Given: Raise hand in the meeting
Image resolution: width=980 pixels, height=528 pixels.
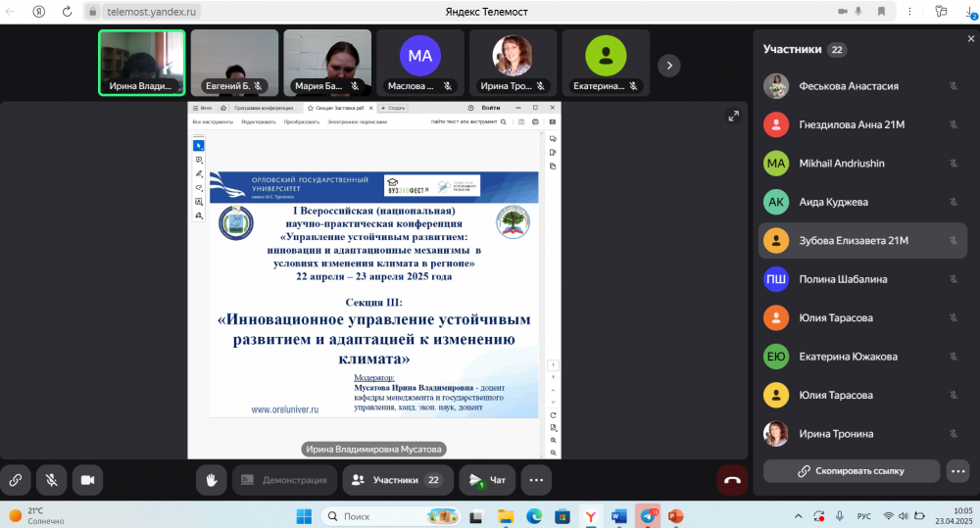Looking at the screenshot, I should tap(211, 480).
